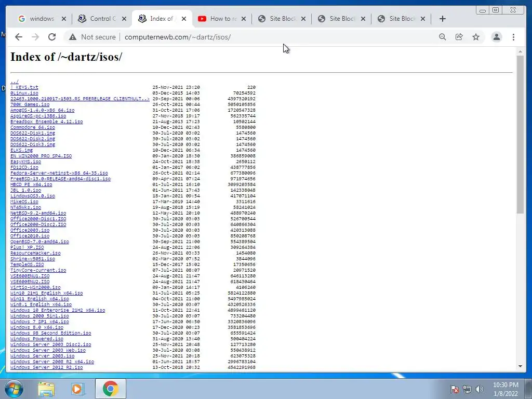Bookmark this page with the star icon
This screenshot has width=532, height=399.
click(x=476, y=37)
